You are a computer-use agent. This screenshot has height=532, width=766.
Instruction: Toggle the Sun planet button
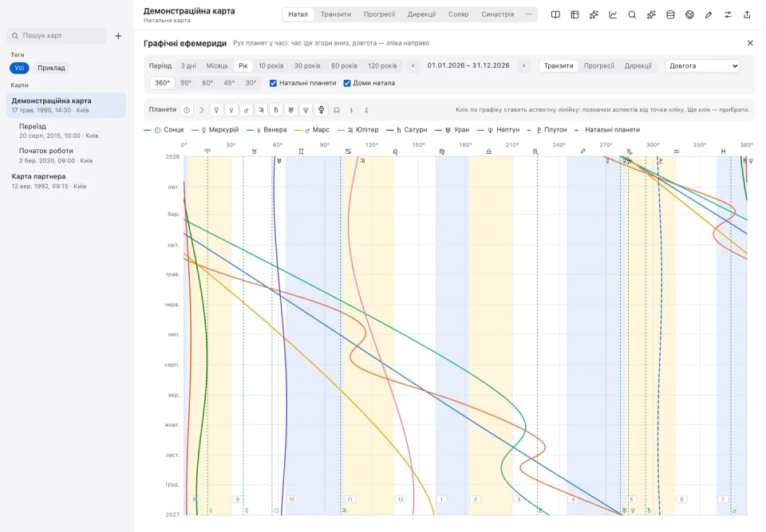point(187,110)
